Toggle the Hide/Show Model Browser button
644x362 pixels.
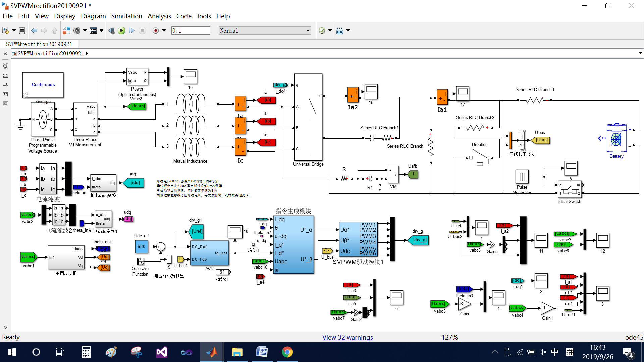(5, 53)
